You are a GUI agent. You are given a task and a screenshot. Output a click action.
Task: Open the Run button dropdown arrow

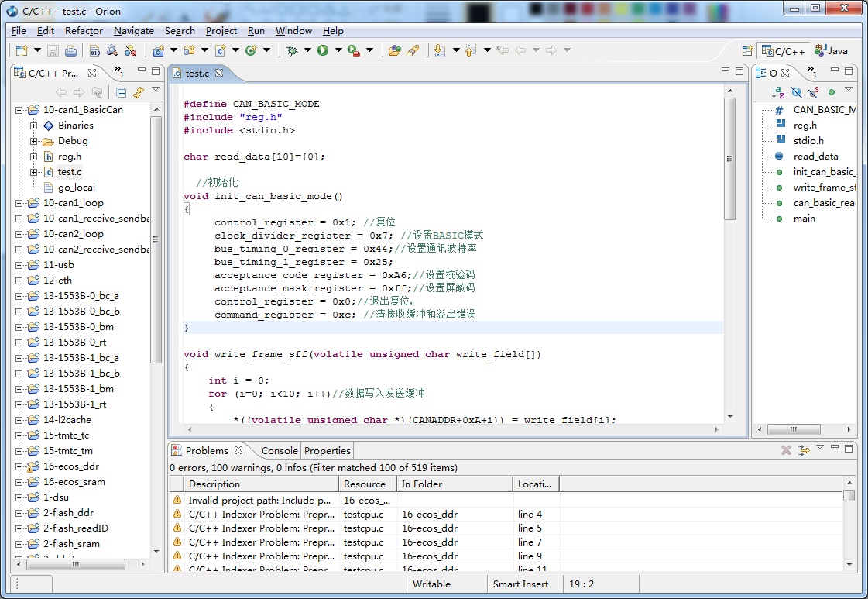338,51
